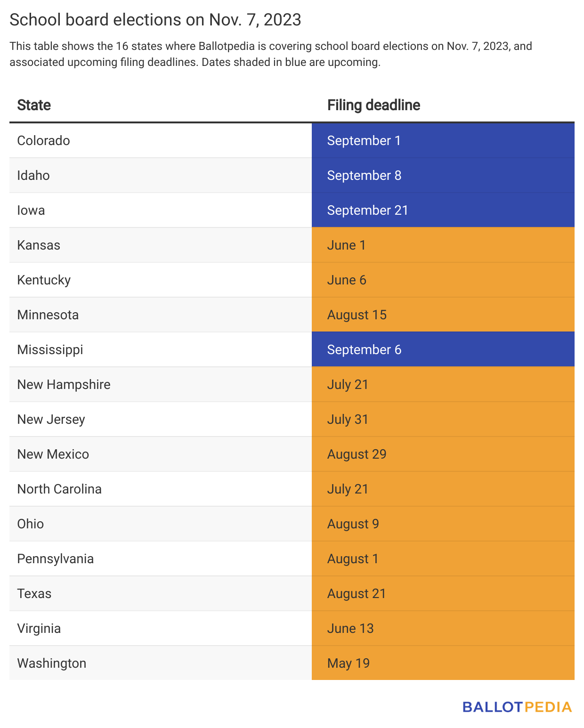Screen dimensions: 584x728
Task: Click the State column header
Action: [34, 105]
